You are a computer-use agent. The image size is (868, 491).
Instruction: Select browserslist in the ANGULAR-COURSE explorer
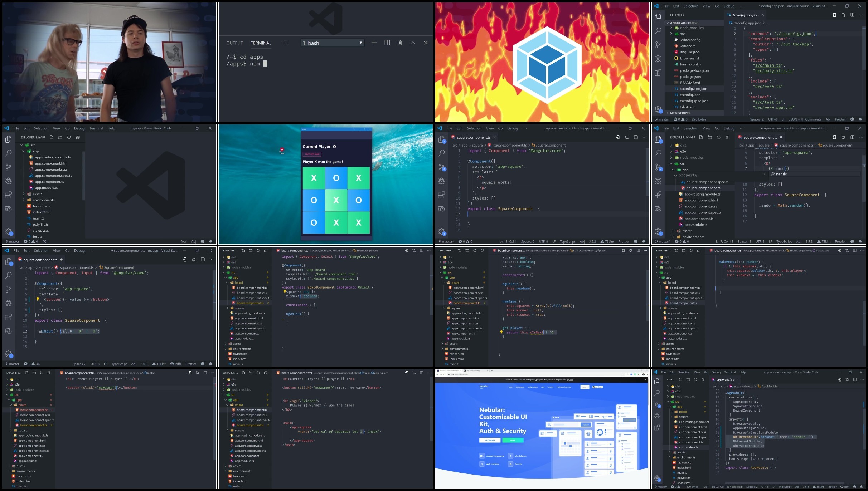coord(689,58)
